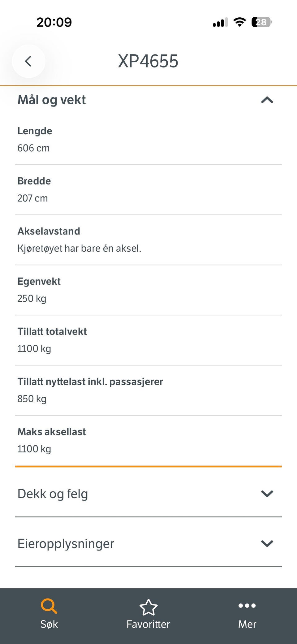Select the Tillatt totalvekt 1100 kg row
The image size is (297, 644).
click(148, 340)
